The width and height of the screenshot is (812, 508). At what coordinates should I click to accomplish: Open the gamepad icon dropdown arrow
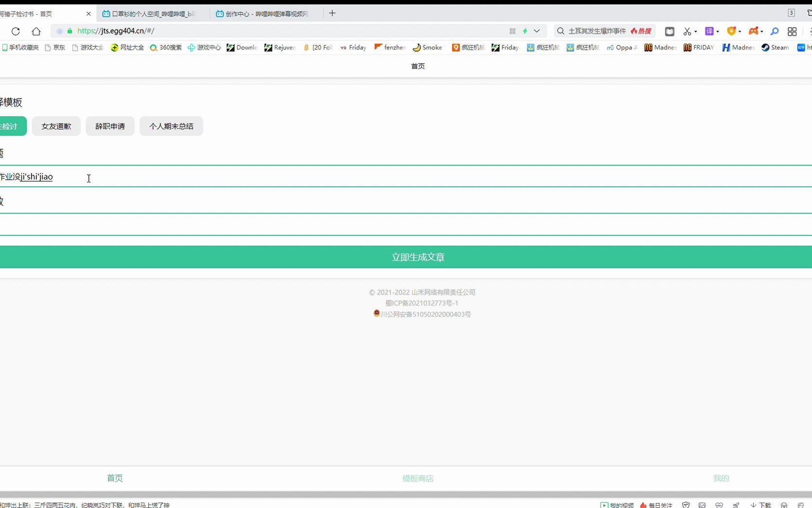click(761, 32)
